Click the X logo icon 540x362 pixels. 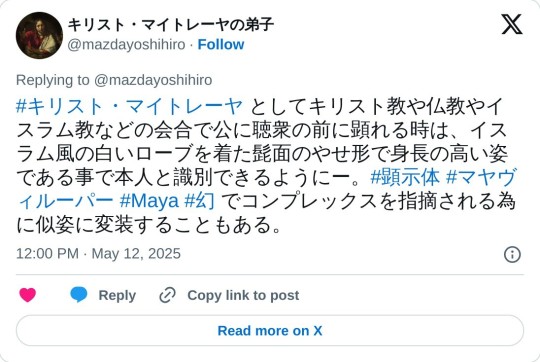(512, 24)
